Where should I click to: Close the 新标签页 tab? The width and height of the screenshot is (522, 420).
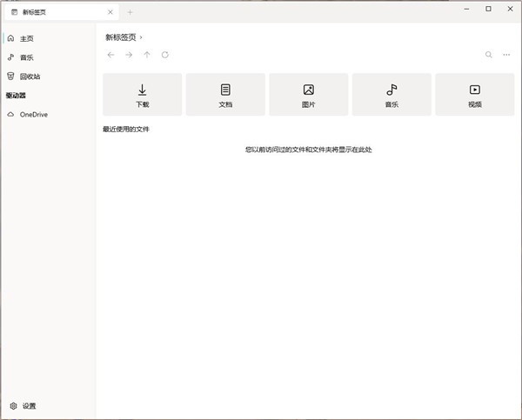(110, 12)
